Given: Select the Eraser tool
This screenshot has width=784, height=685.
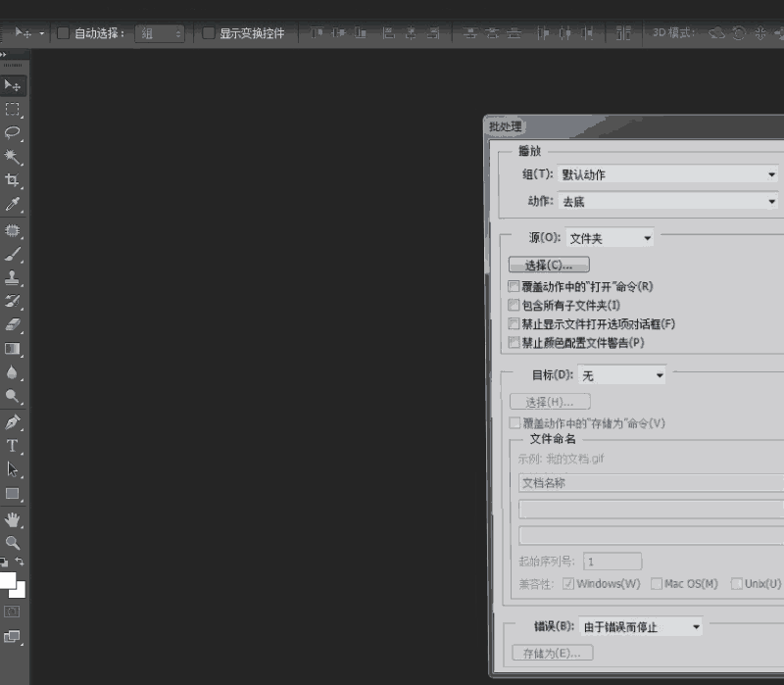Looking at the screenshot, I should point(13,324).
